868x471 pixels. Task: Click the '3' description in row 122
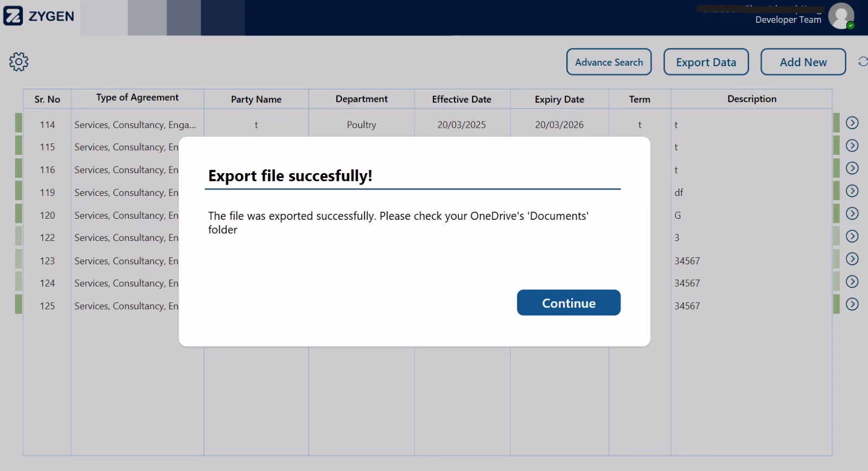676,238
